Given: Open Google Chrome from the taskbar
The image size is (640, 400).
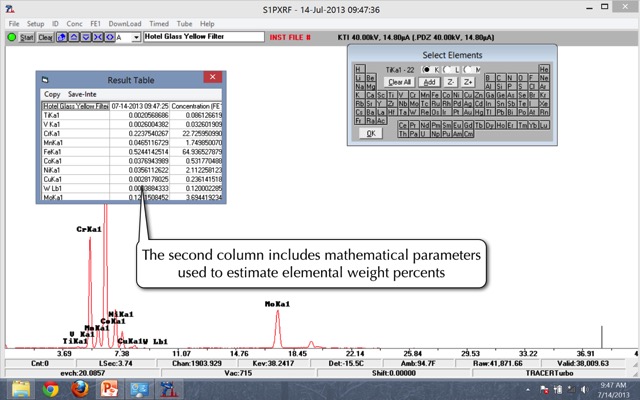Looking at the screenshot, I should [x=52, y=389].
